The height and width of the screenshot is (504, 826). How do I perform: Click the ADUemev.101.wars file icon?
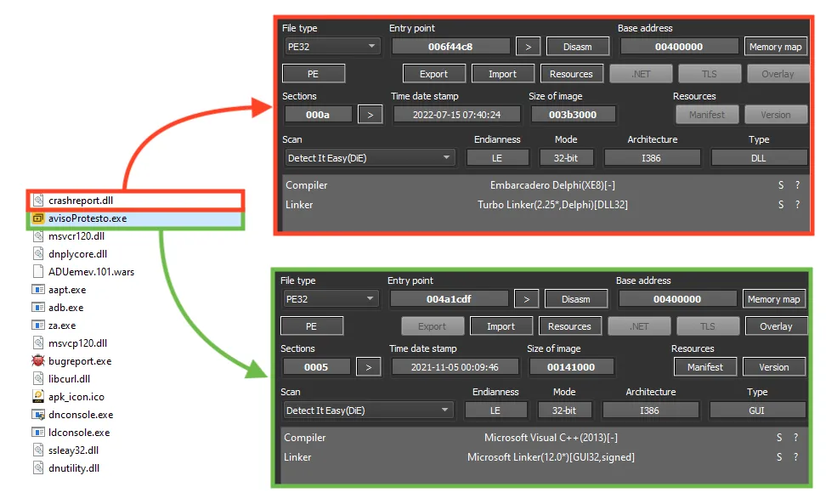(38, 272)
